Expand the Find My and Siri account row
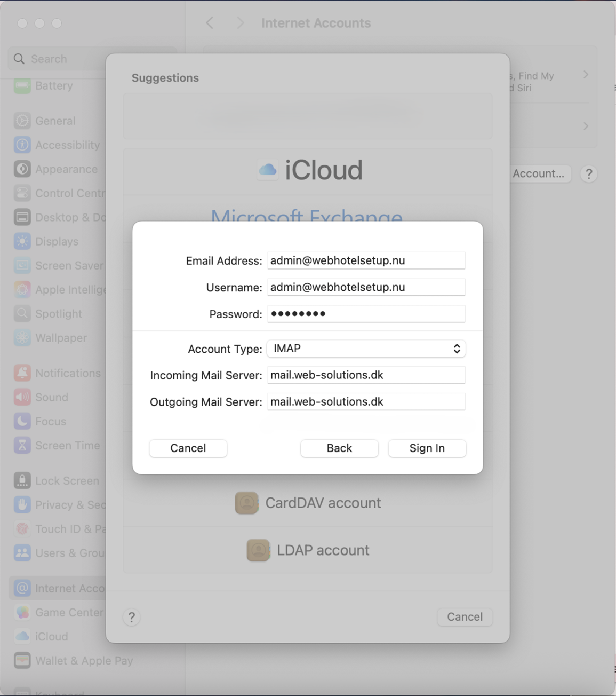The image size is (616, 696). (586, 75)
